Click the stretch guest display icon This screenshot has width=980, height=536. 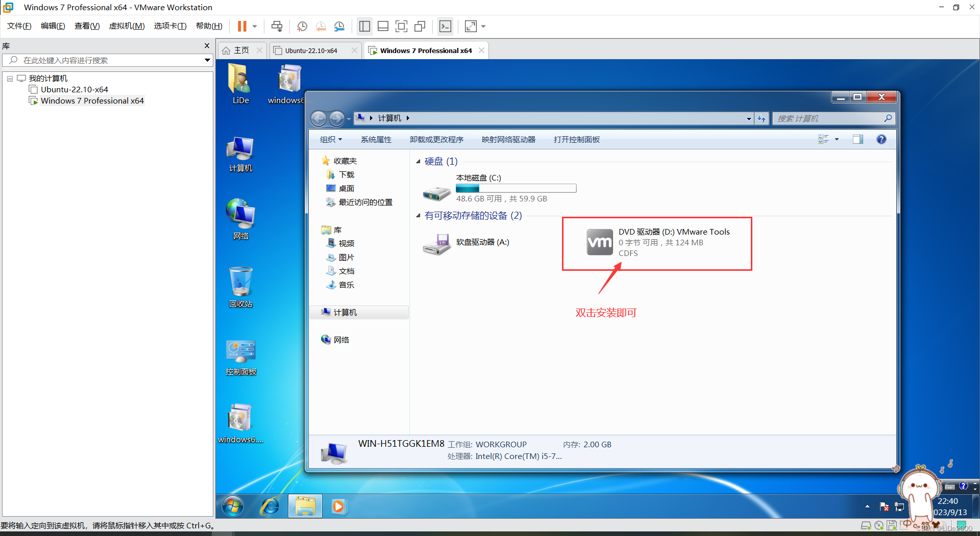[x=471, y=26]
